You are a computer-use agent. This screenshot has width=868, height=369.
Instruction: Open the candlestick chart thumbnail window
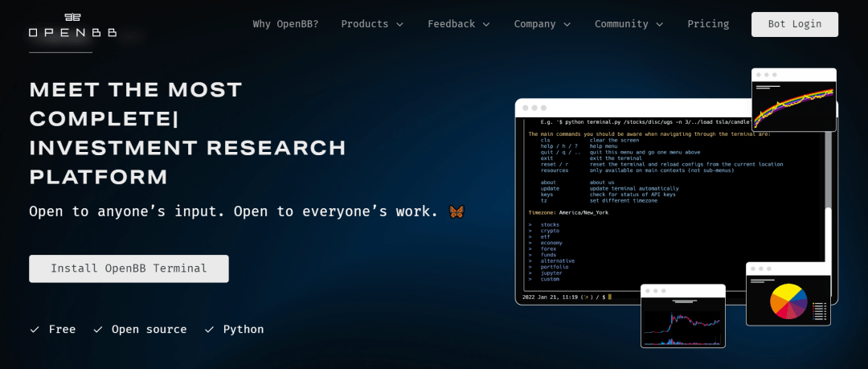(683, 316)
